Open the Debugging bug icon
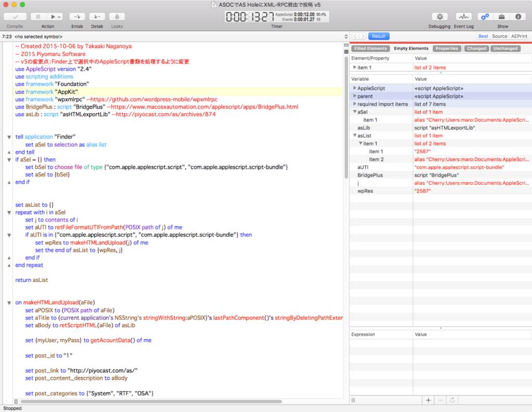The image size is (532, 412). pos(440,17)
